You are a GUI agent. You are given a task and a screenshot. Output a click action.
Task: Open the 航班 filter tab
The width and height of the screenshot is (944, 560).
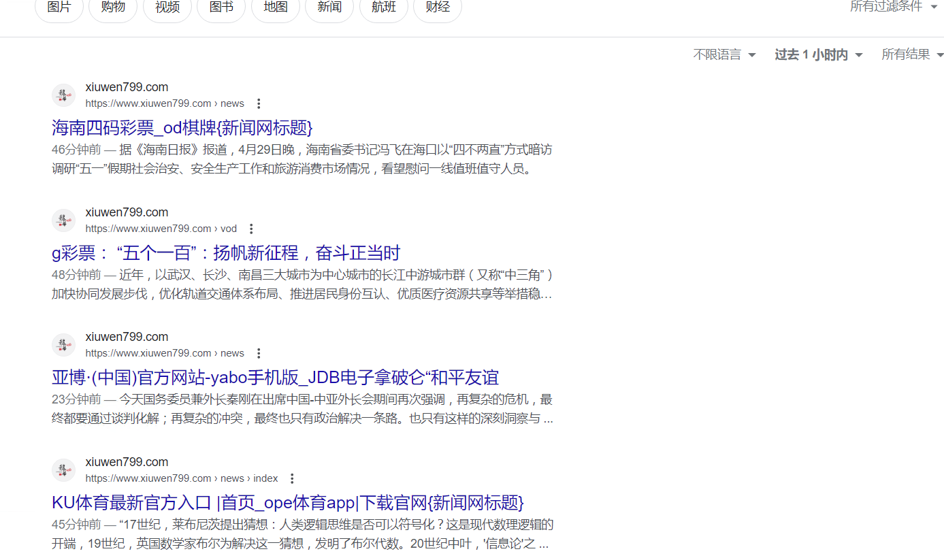click(384, 8)
